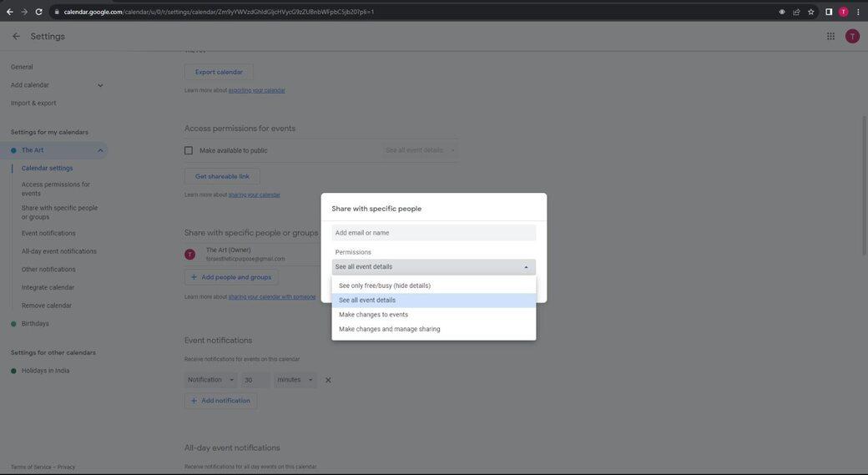Click the blue dot beside The Art
The height and width of the screenshot is (475, 868).
13,150
